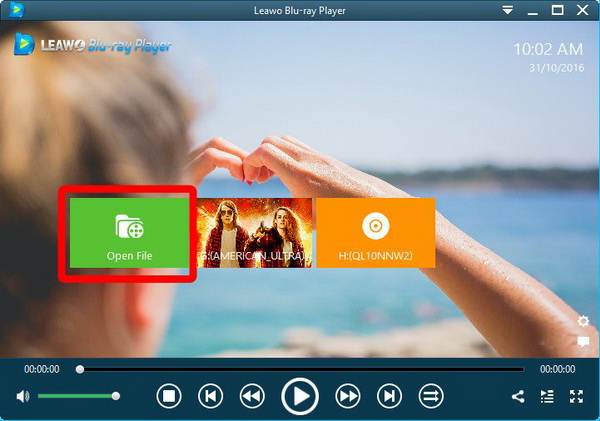Click the total time 00:00:00 at right
This screenshot has height=421, width=600.
(558, 369)
